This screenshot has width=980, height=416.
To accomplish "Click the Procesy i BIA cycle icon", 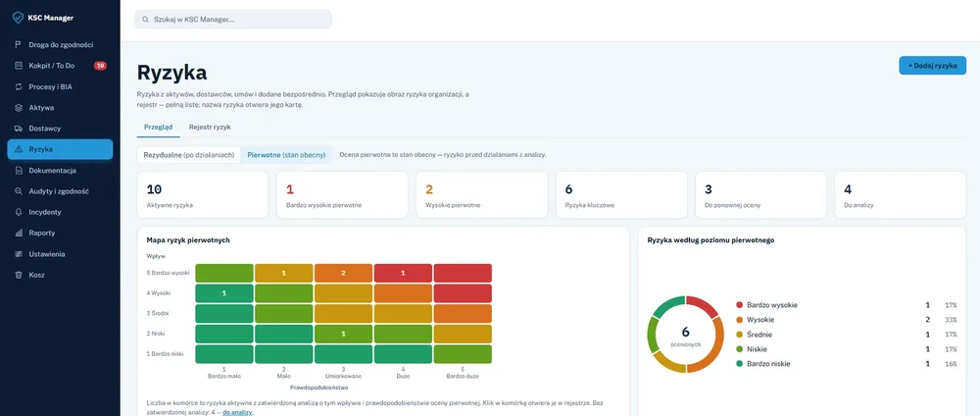I will coord(18,87).
